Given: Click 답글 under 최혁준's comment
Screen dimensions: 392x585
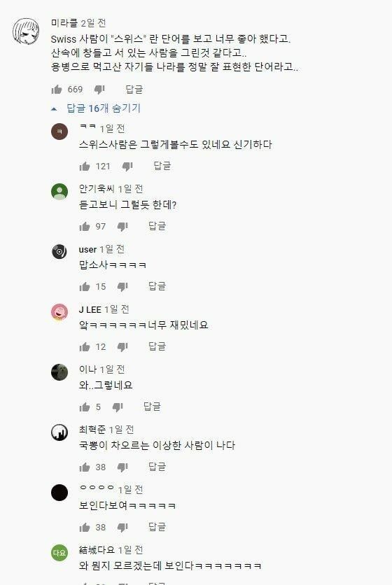Looking at the screenshot, I should [x=157, y=467].
